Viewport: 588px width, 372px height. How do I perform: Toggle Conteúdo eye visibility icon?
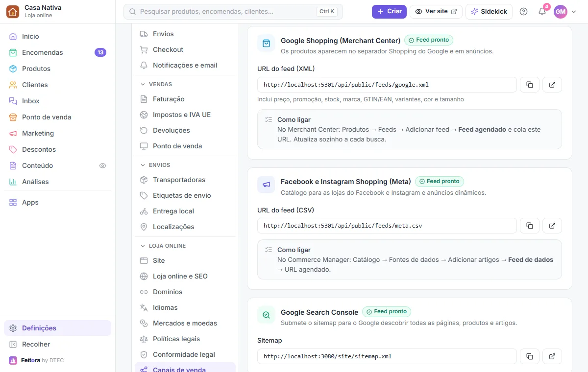[102, 165]
